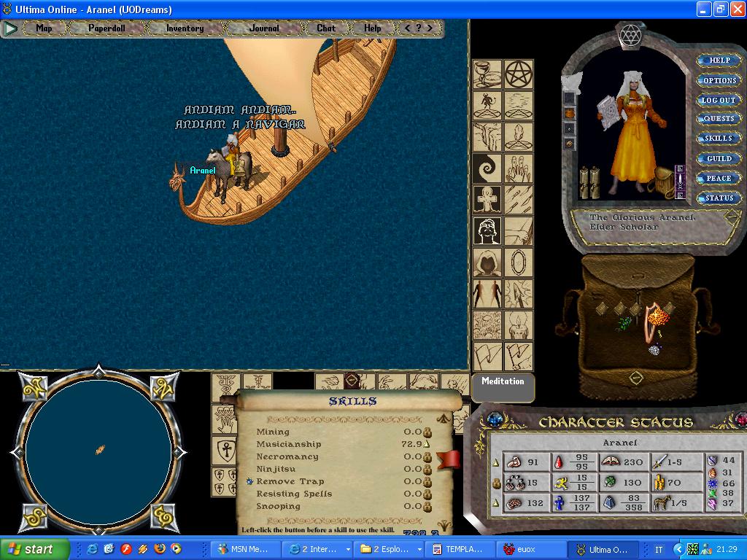Click the ship marker on radar map
The height and width of the screenshot is (560, 747).
pos(100,449)
